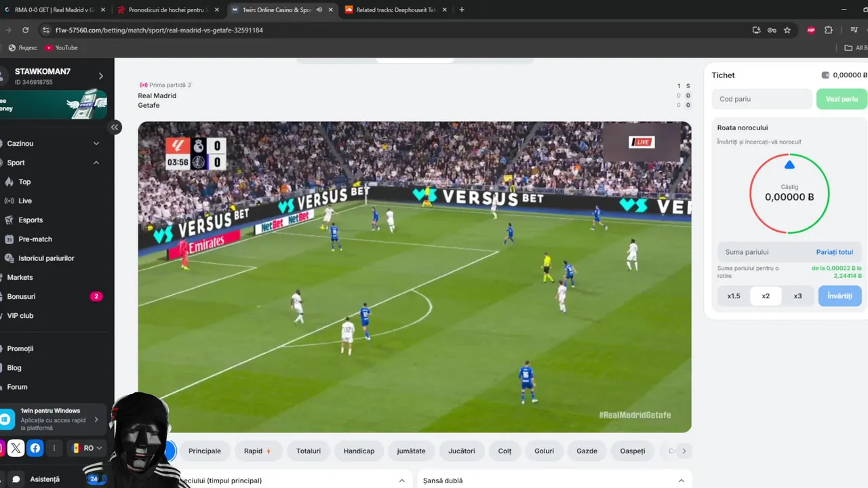Click the Roata norocului wheel ring
Screen dimensions: 868x488
tap(789, 193)
